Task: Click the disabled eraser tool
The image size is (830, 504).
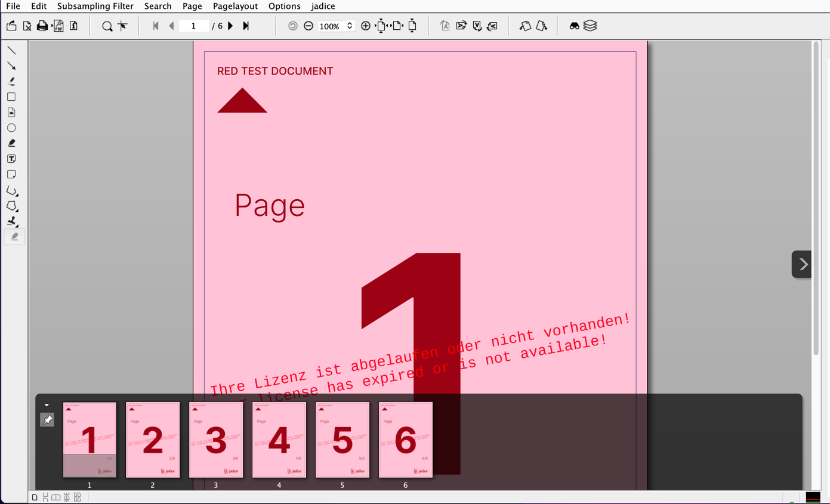Action: point(14,237)
